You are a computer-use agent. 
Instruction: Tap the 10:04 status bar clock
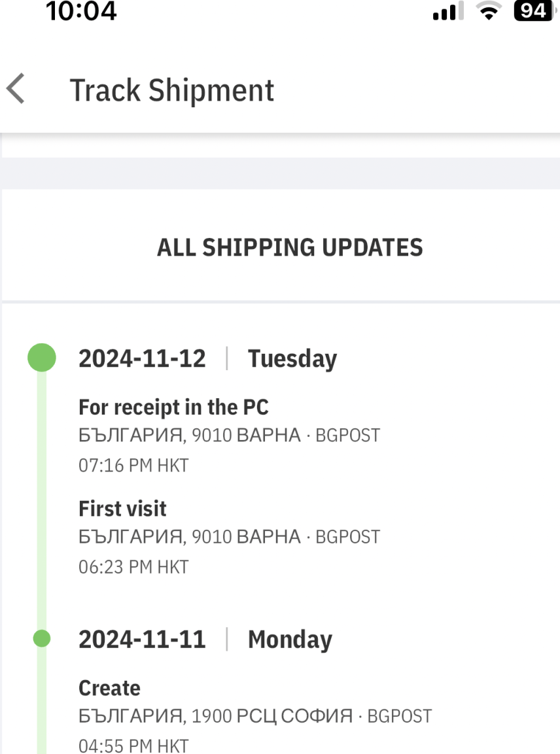tap(81, 11)
